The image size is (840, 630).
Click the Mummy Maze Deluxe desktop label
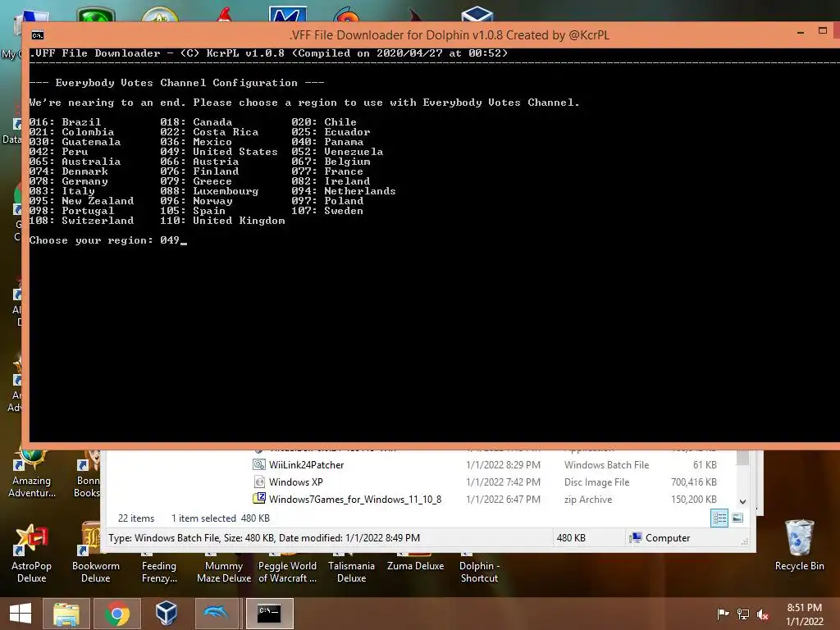point(224,572)
